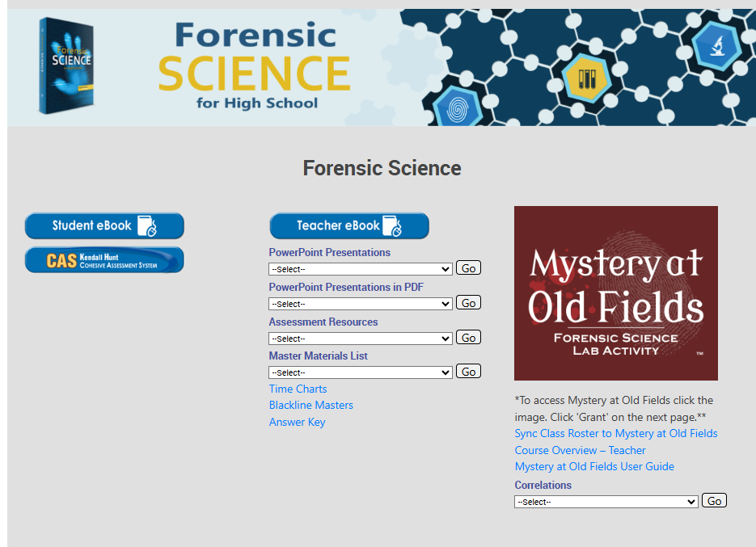756x547 pixels.
Task: Open the Teacher eBook button
Action: (x=349, y=225)
